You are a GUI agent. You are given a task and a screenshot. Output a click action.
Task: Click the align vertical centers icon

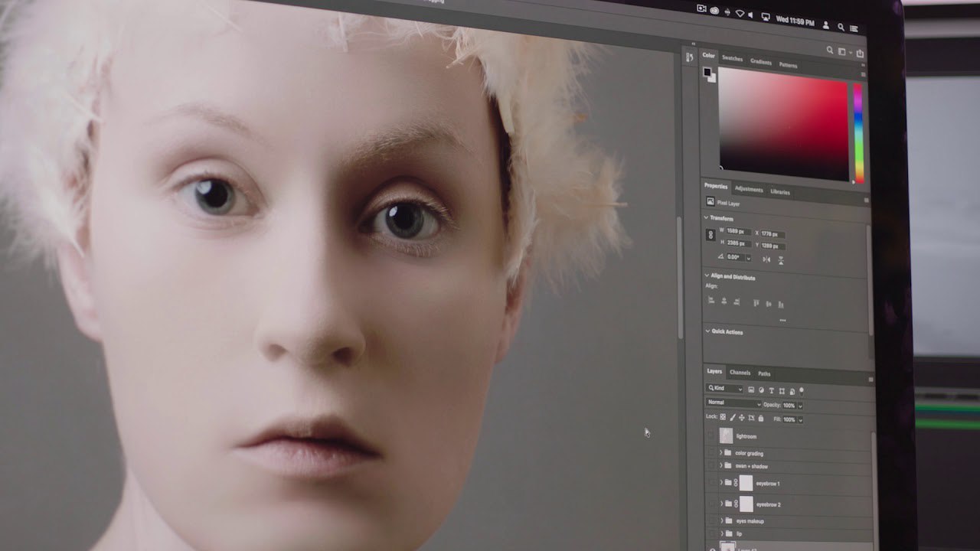pos(769,304)
